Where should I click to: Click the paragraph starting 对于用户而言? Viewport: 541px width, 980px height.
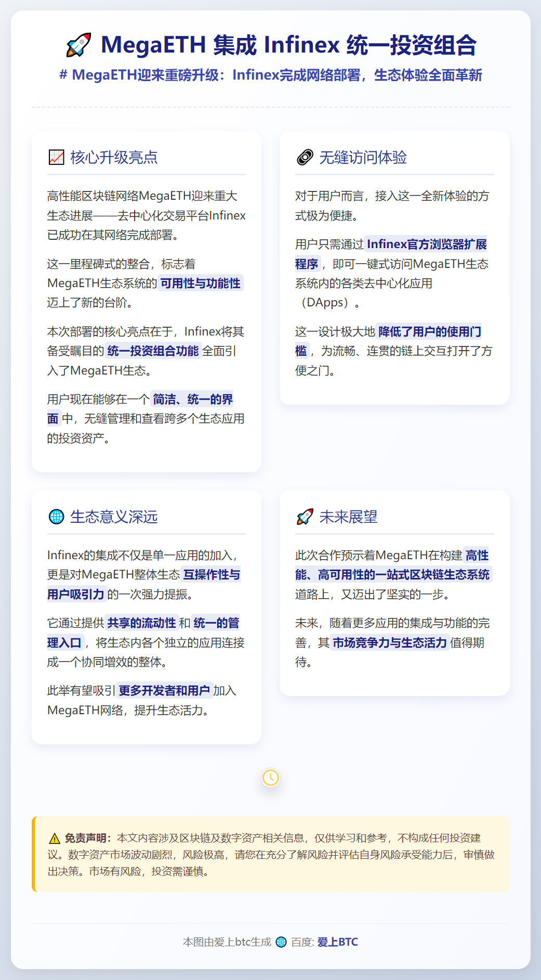(392, 205)
